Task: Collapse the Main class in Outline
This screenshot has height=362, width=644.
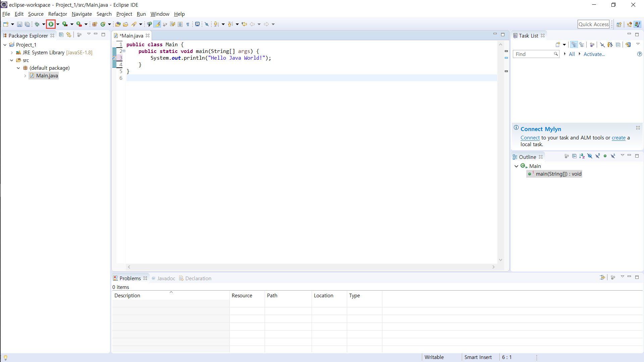Action: pyautogui.click(x=517, y=166)
